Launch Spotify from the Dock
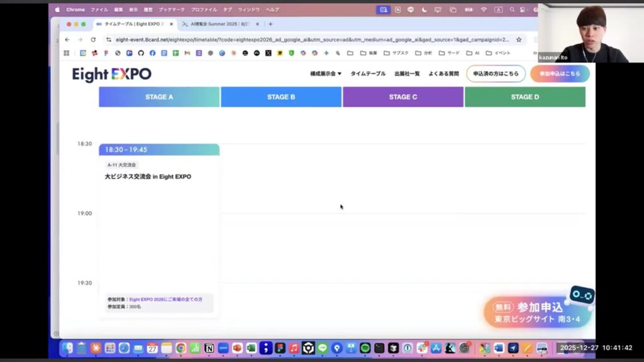This screenshot has height=362, width=644. click(x=365, y=348)
